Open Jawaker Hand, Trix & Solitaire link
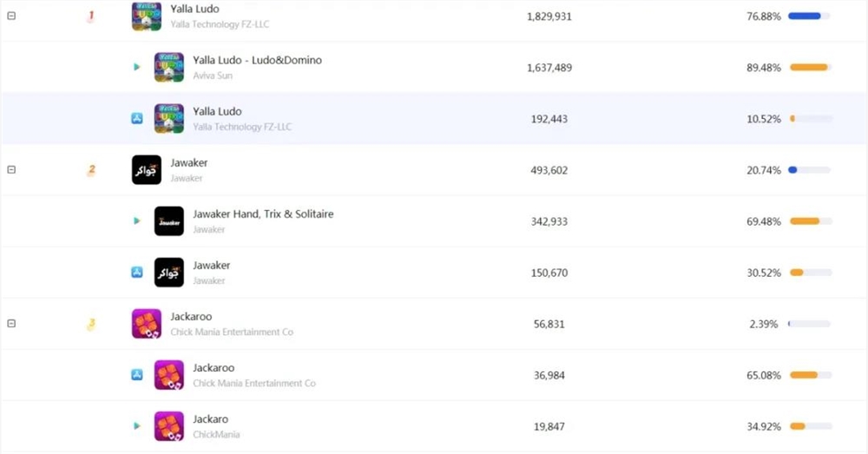Image resolution: width=868 pixels, height=454 pixels. point(263,214)
